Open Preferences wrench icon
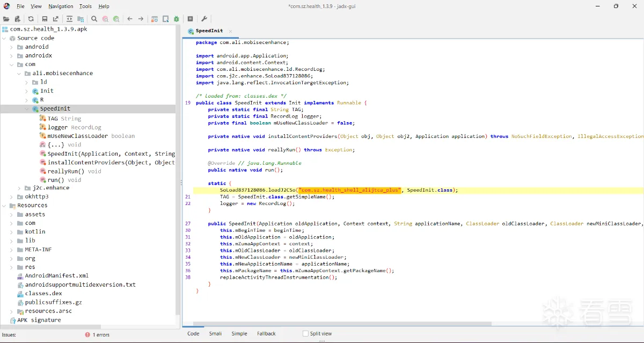 coord(204,19)
